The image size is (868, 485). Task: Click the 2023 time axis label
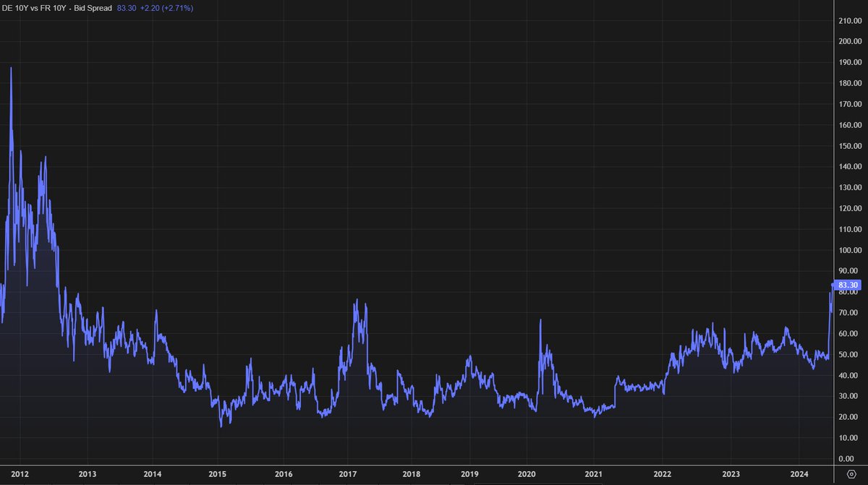pyautogui.click(x=731, y=474)
